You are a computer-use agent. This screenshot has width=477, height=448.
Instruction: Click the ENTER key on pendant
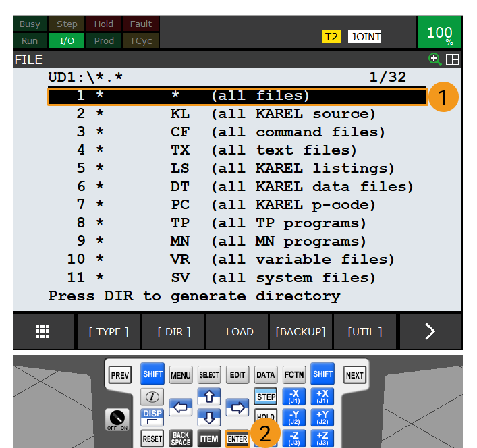(x=237, y=439)
